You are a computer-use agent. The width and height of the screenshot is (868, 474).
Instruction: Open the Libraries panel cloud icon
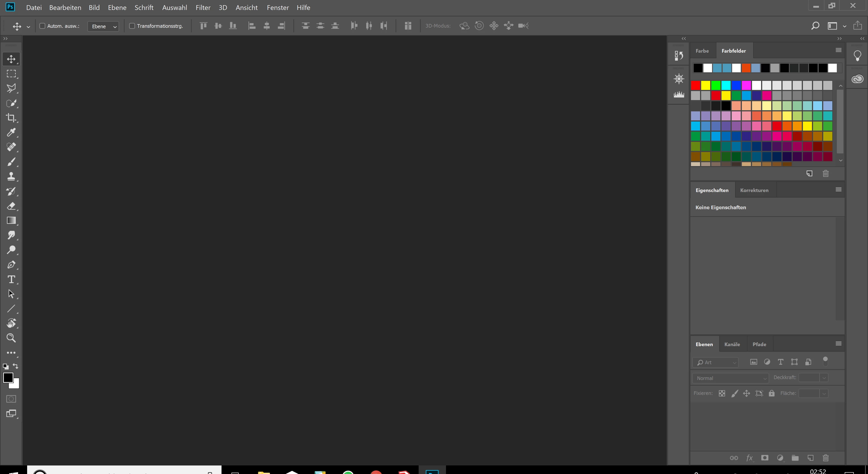point(857,79)
